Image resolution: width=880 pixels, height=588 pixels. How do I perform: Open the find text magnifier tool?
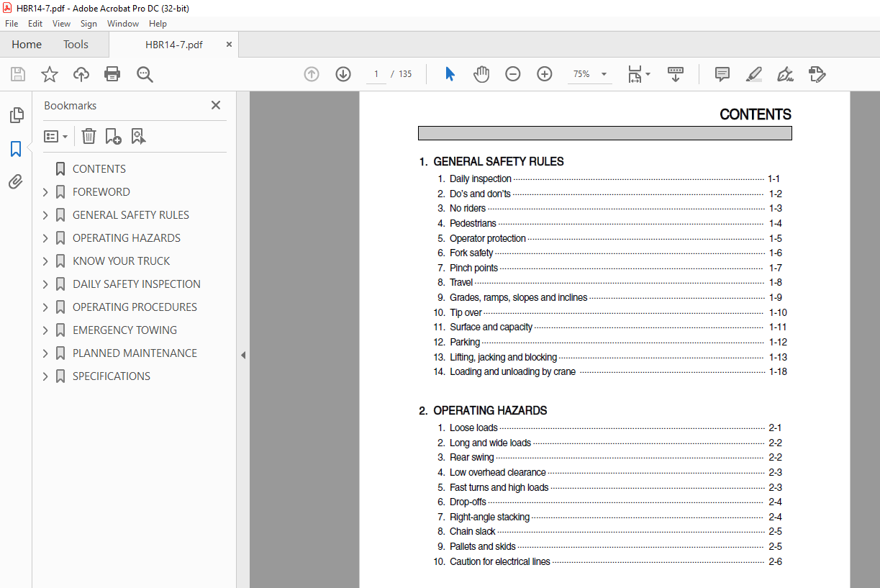(145, 74)
